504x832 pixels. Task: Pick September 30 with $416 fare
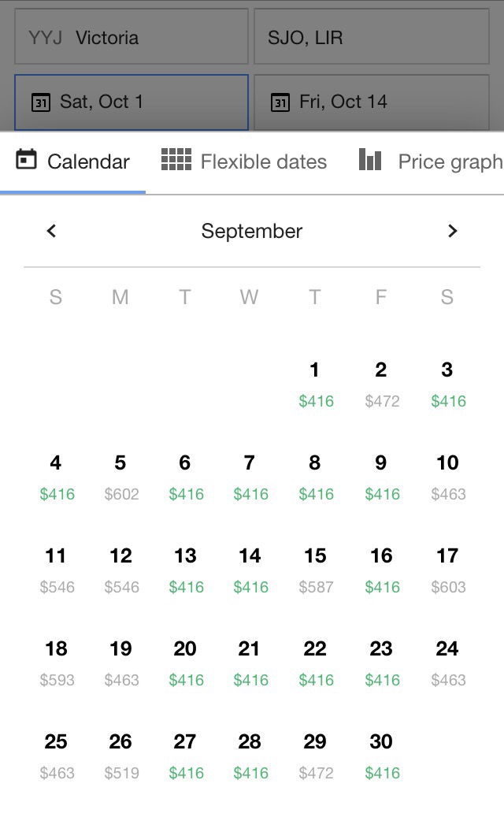tap(381, 755)
